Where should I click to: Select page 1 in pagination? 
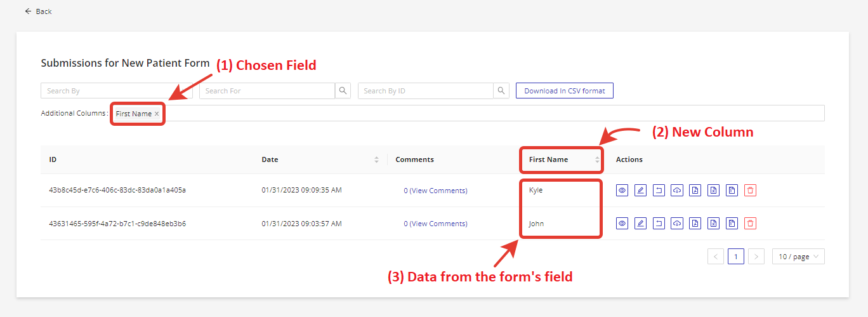[736, 257]
